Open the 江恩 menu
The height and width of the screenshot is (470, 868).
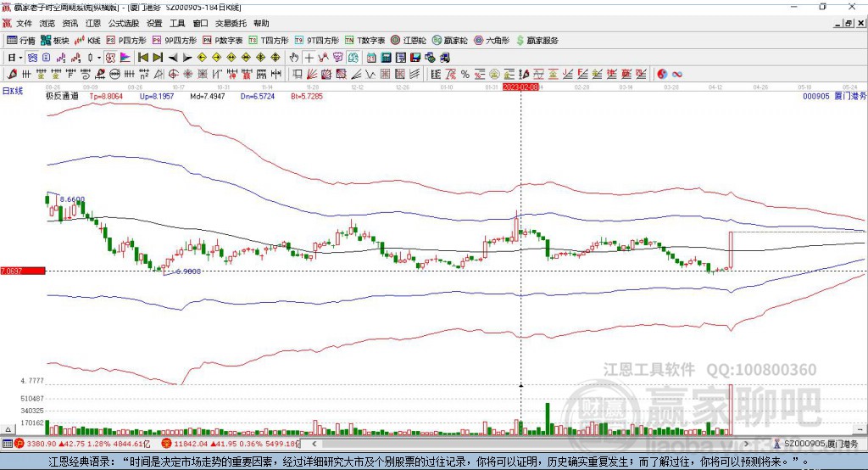point(93,23)
